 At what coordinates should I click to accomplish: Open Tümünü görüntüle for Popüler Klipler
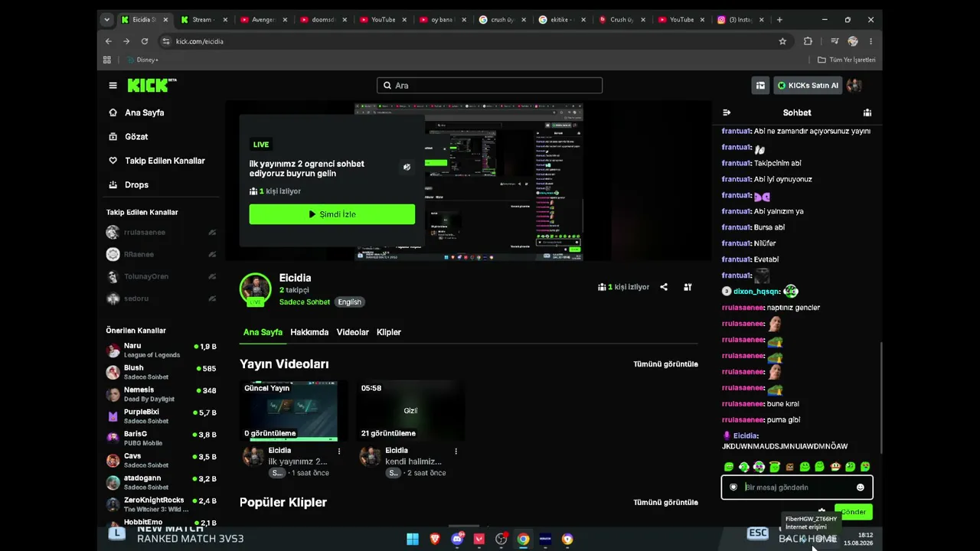click(x=665, y=502)
